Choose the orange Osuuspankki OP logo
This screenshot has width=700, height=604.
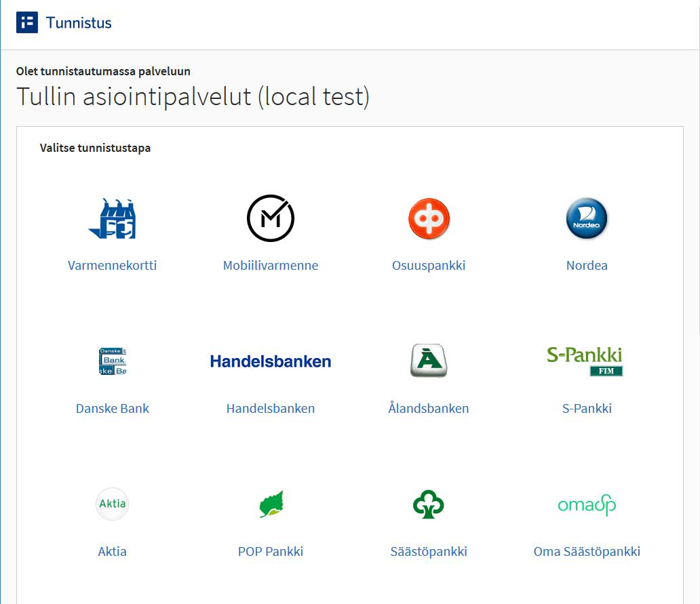tap(429, 218)
